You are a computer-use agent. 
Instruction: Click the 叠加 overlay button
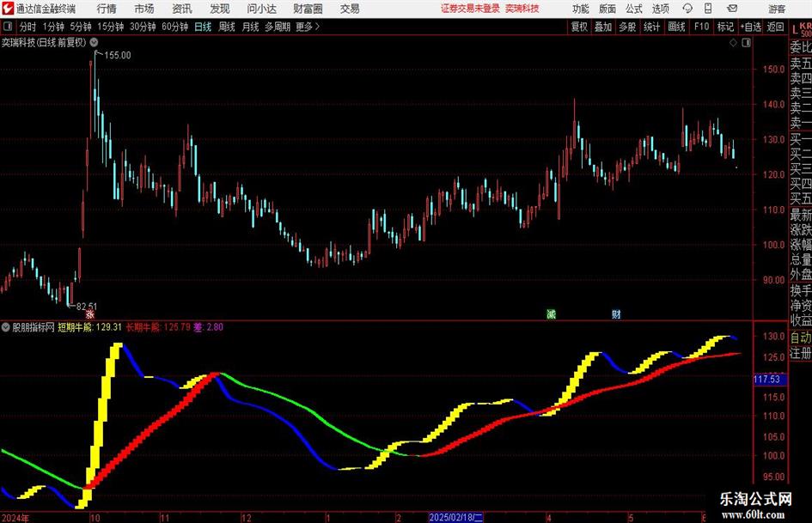(603, 27)
